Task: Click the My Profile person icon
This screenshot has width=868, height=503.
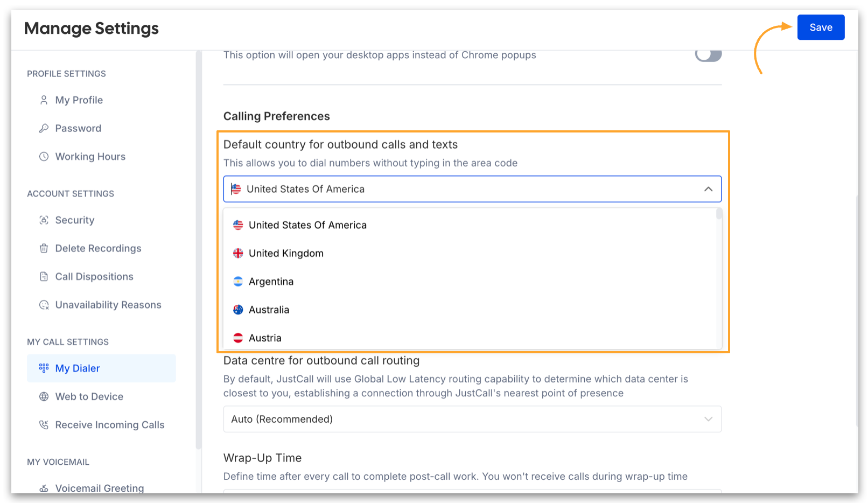Action: pos(44,100)
